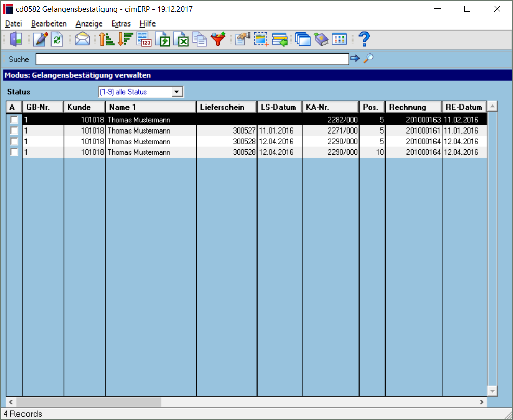Screen dimensions: 513x420
Task: Click the Excel export icon
Action: tap(181, 39)
